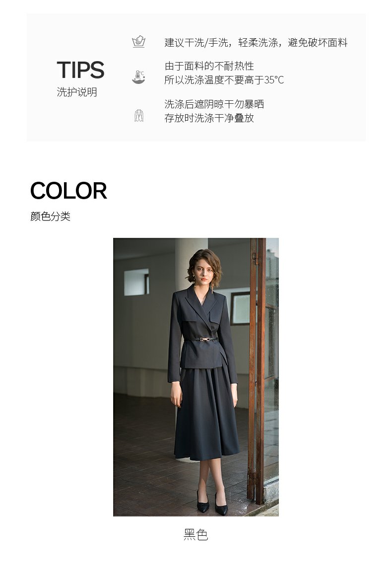The width and height of the screenshot is (392, 584).
Task: Open the black suit model photo
Action: coord(196,377)
